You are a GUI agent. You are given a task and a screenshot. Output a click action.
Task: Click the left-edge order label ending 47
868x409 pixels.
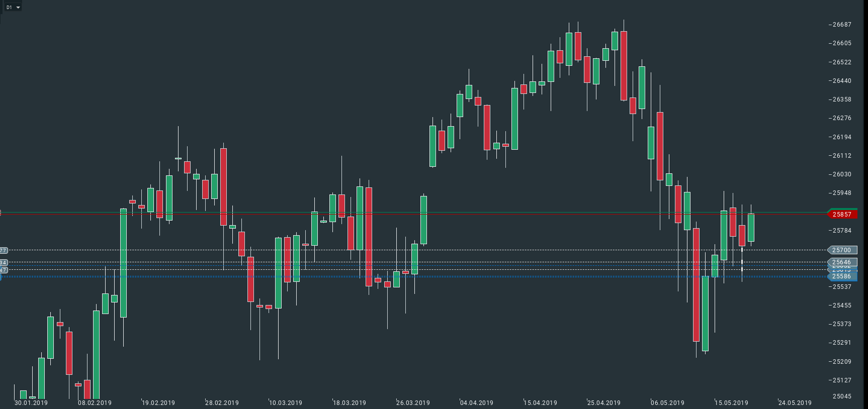pyautogui.click(x=4, y=270)
